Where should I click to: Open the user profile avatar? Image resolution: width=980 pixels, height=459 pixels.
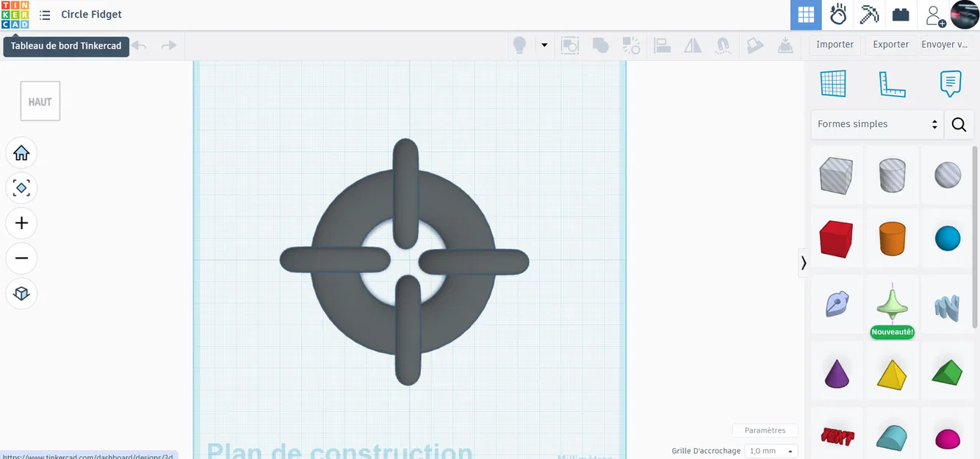(x=965, y=15)
